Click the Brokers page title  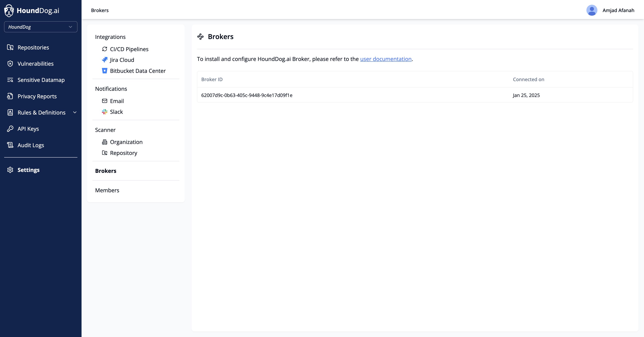221,37
